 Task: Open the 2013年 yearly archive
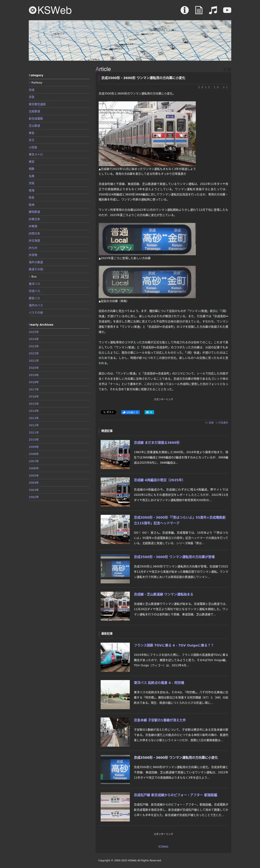click(34, 418)
